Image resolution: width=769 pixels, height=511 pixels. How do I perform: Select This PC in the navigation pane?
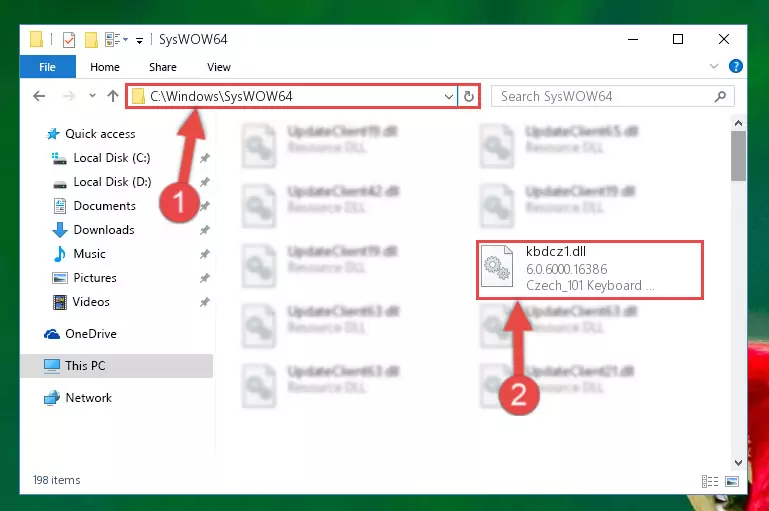[x=117, y=366]
